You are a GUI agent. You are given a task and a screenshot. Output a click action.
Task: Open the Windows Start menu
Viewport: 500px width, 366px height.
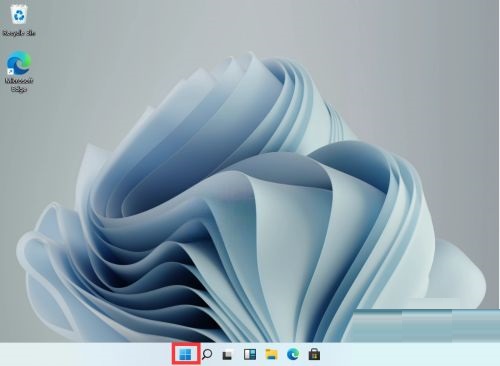186,354
